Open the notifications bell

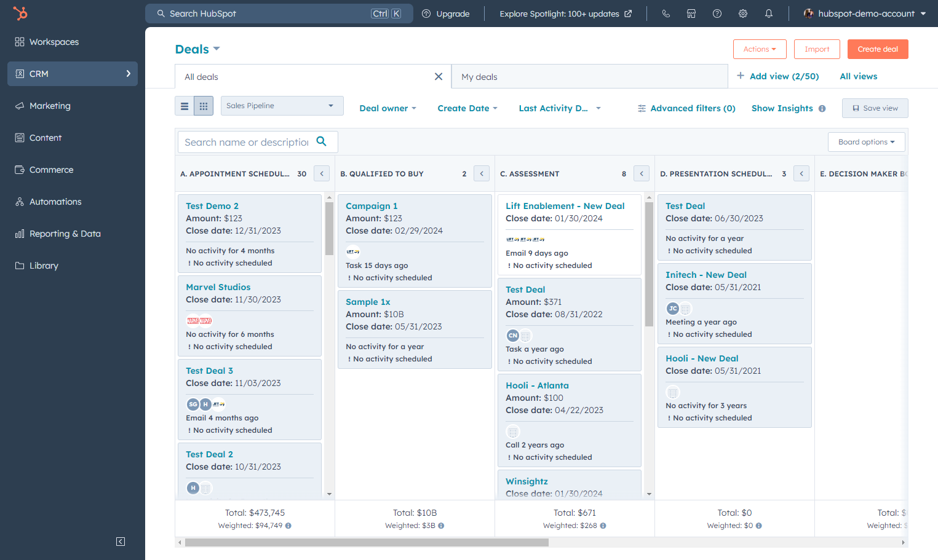(x=769, y=14)
